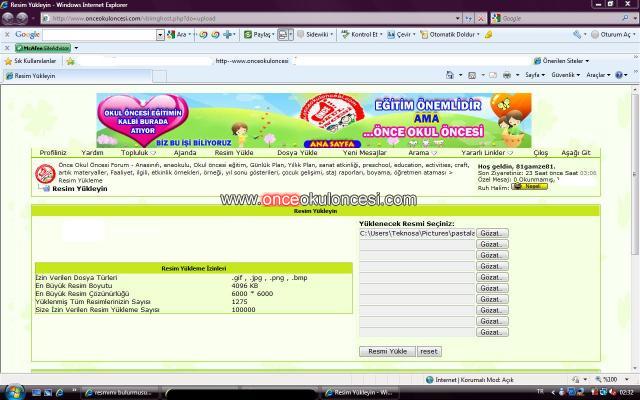Click the forum logo icon beside breadcrumb

(44, 174)
